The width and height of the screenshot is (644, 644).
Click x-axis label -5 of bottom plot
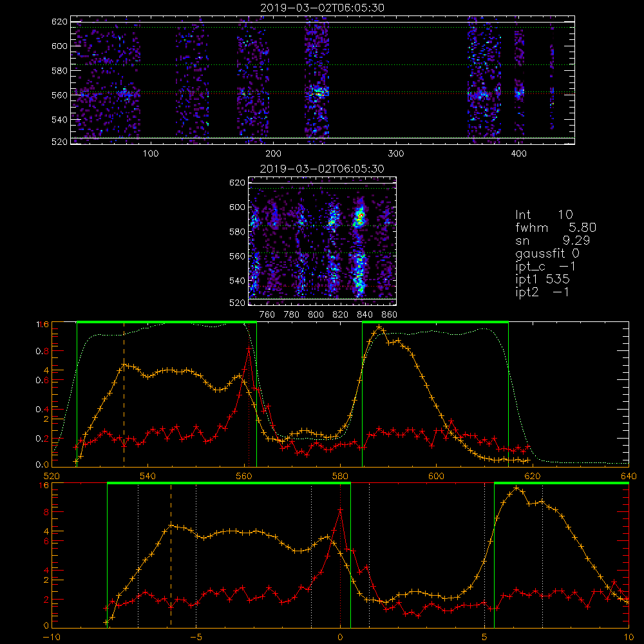(x=196, y=638)
